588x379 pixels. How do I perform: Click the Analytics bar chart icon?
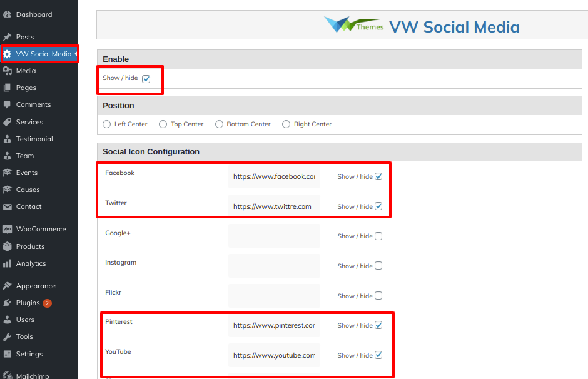point(8,263)
